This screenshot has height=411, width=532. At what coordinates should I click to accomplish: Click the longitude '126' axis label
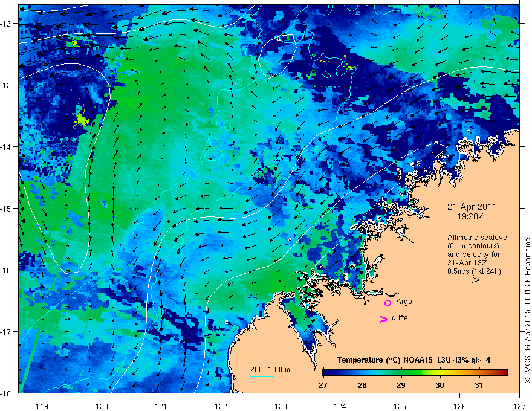pyautogui.click(x=459, y=406)
